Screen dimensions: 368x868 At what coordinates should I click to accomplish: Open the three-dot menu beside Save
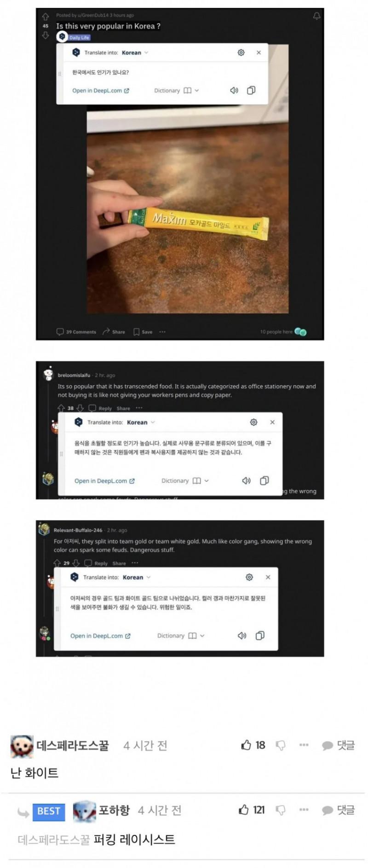(162, 332)
